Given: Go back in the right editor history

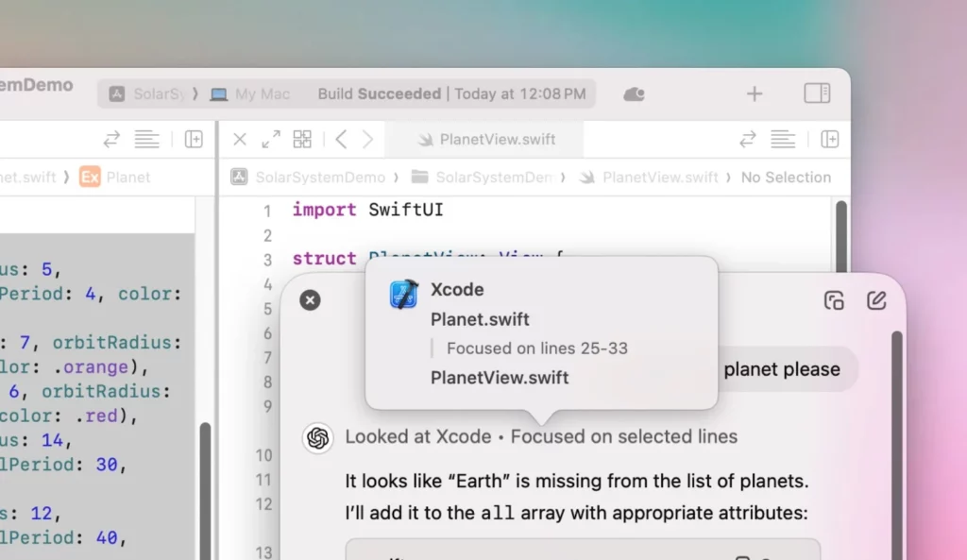Looking at the screenshot, I should pos(341,140).
